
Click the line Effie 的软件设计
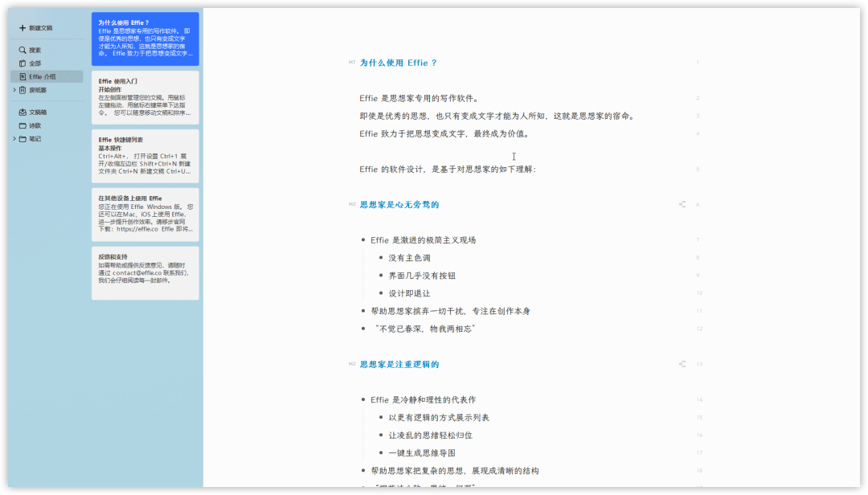pos(448,169)
